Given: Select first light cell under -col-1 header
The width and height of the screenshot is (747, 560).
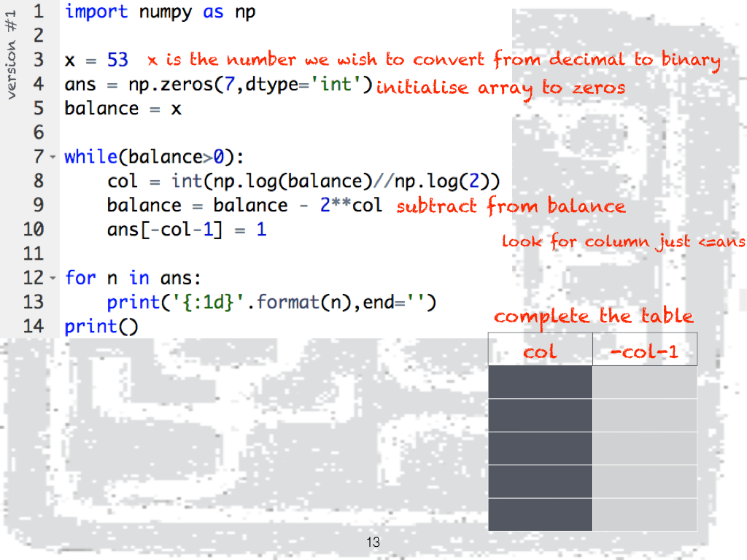Looking at the screenshot, I should [645, 382].
